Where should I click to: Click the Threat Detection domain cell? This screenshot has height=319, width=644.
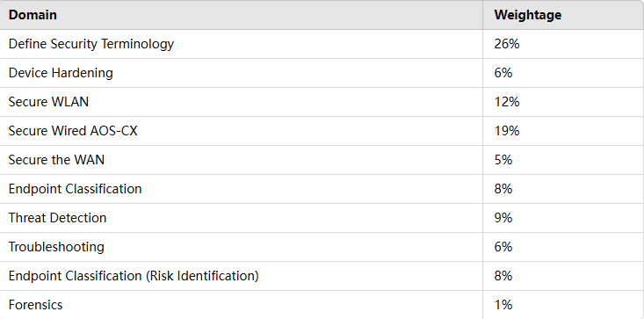tap(242, 218)
